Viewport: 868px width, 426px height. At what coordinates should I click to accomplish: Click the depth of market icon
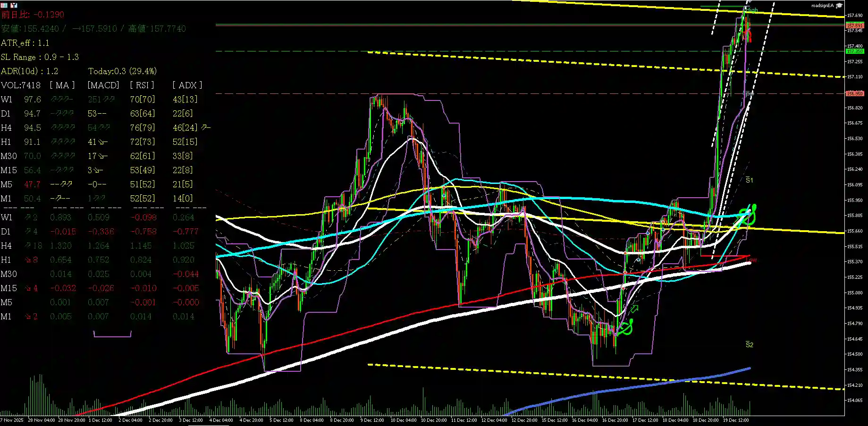click(14, 5)
